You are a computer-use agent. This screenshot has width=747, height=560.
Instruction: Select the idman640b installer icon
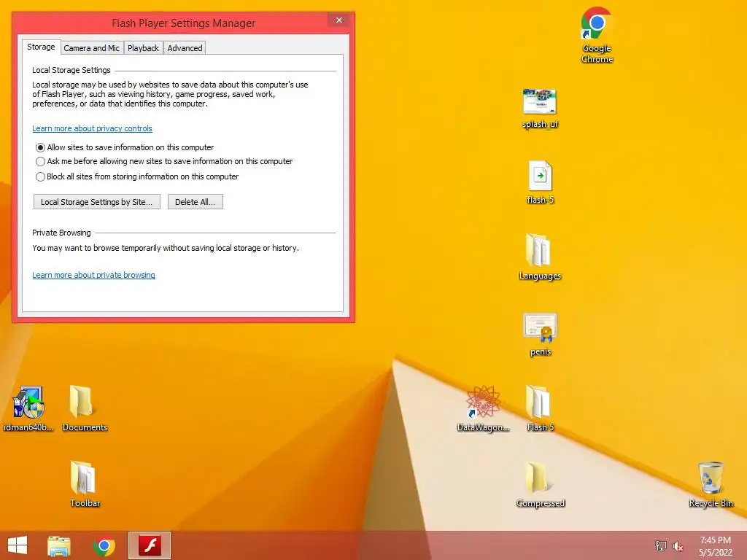point(28,408)
